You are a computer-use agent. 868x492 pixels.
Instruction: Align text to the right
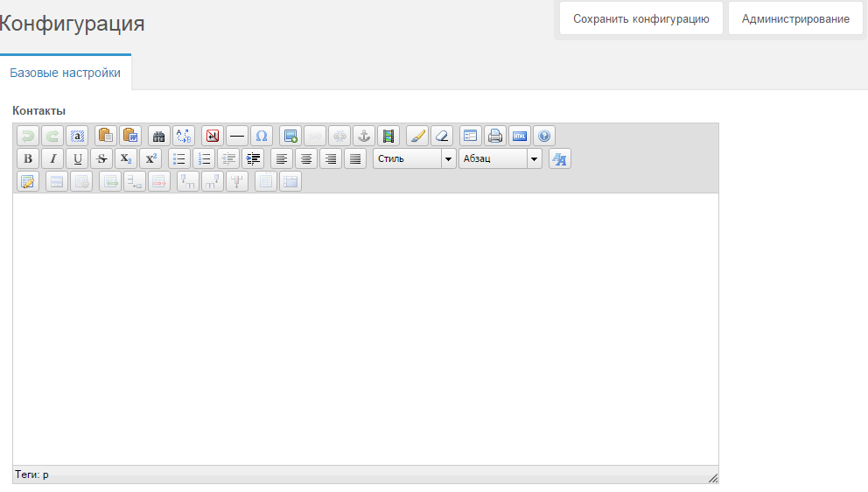pos(331,159)
